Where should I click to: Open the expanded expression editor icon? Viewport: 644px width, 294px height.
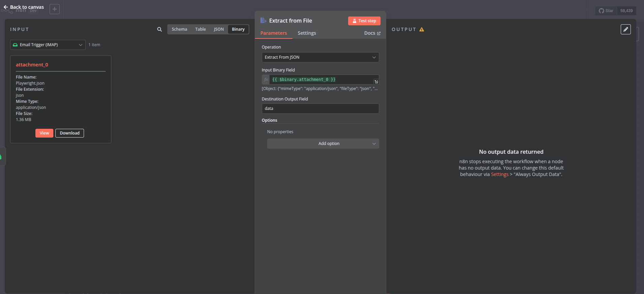(376, 82)
